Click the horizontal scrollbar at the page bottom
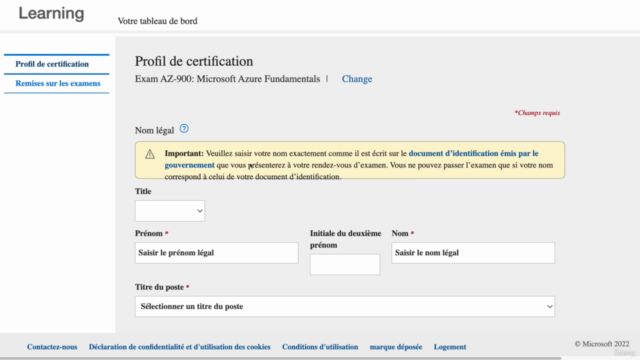Image resolution: width=640 pixels, height=360 pixels. [280, 358]
